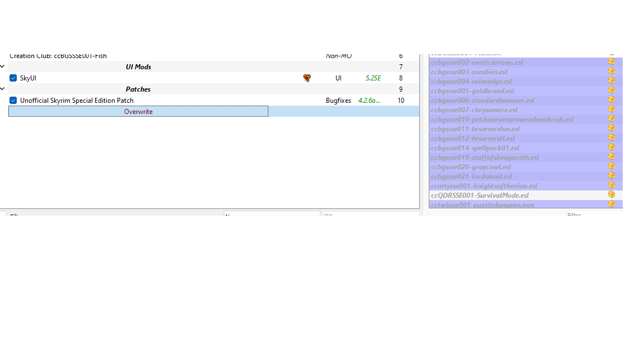This screenshot has width=644, height=362.
Task: Select plugin ccbgssse003-zombies.esl
Action: [469, 72]
